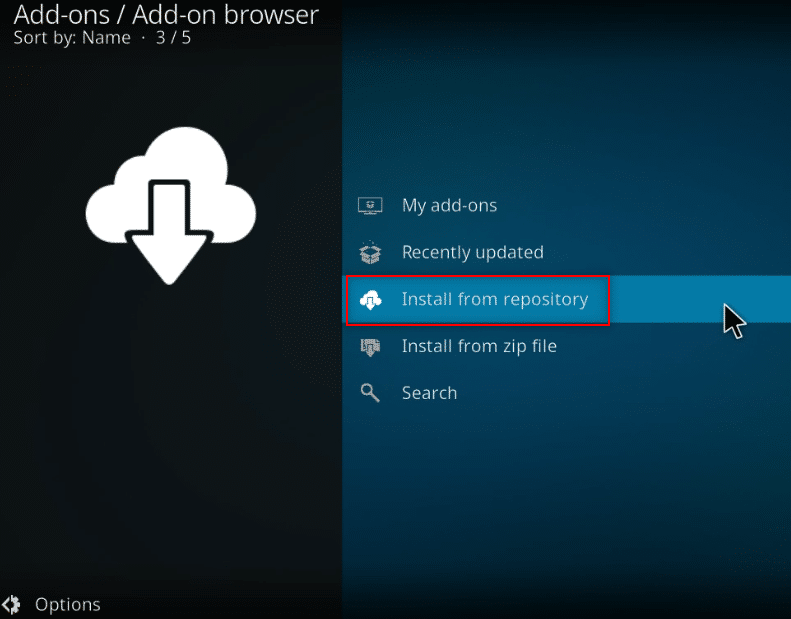Click the Options gear icon

click(11, 604)
